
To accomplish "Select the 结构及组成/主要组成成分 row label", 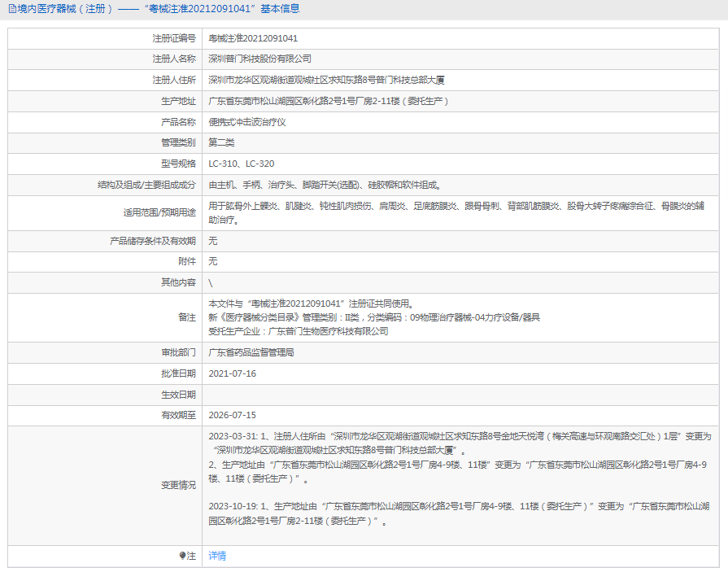I will point(146,185).
